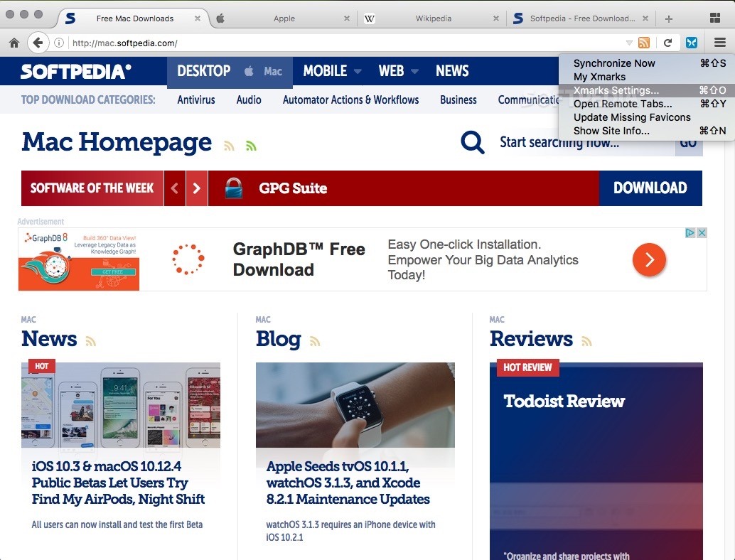Open the Antivirus category link
This screenshot has width=735, height=560.
pos(196,99)
